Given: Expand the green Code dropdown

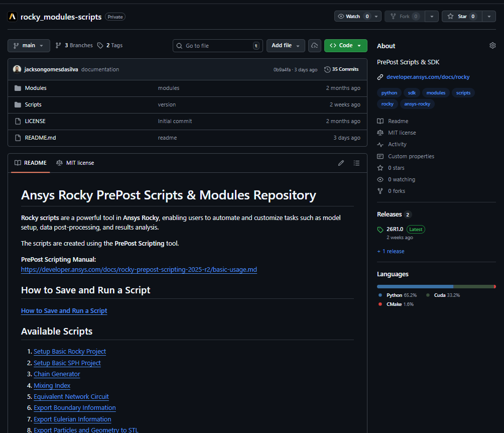Looking at the screenshot, I should pyautogui.click(x=345, y=46).
